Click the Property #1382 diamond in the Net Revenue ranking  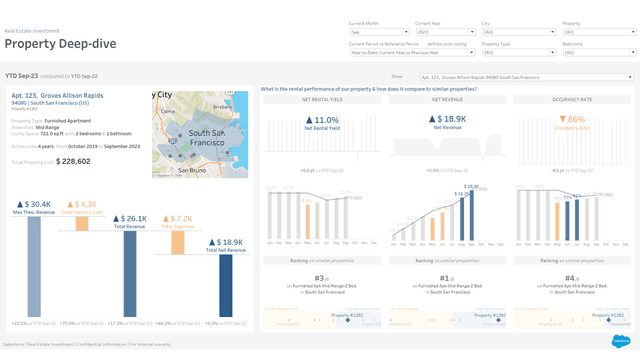click(x=498, y=320)
